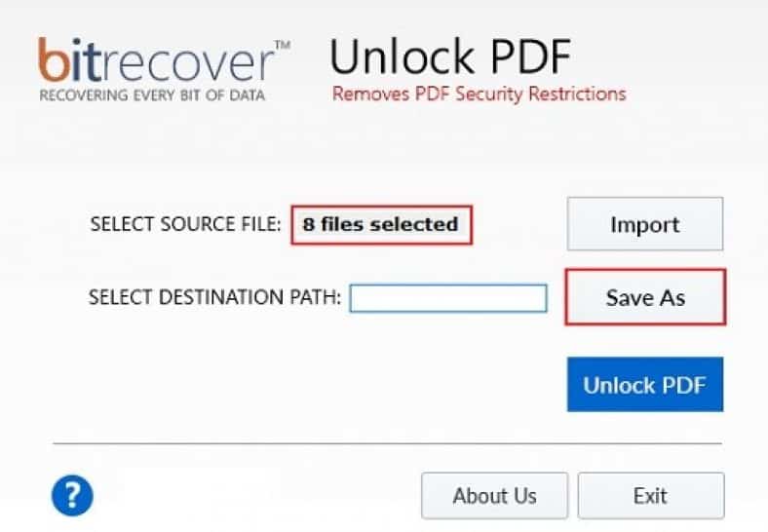The image size is (768, 532).
Task: Click the large "Unlock PDF" heading
Action: point(450,57)
